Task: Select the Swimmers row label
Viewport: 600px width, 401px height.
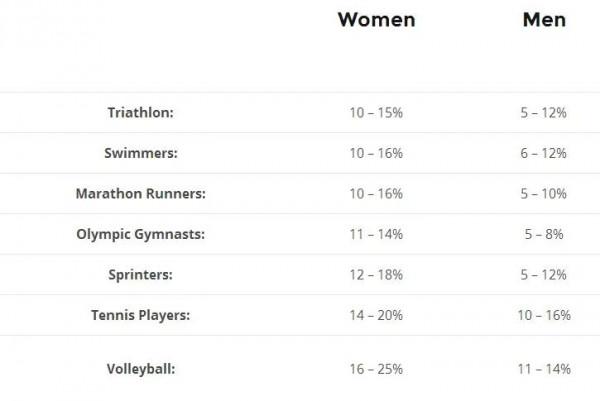Action: (140, 153)
